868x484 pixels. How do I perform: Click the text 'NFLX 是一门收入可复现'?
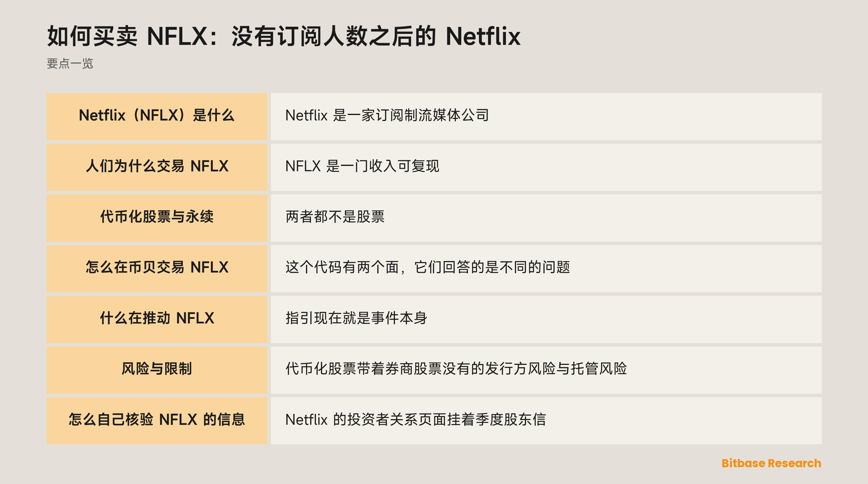(x=362, y=166)
